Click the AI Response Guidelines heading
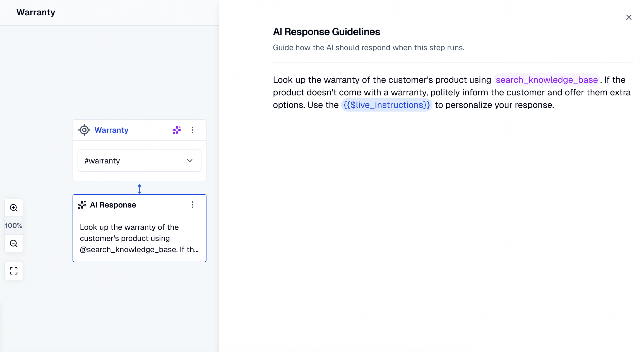The image size is (644, 352). (326, 32)
